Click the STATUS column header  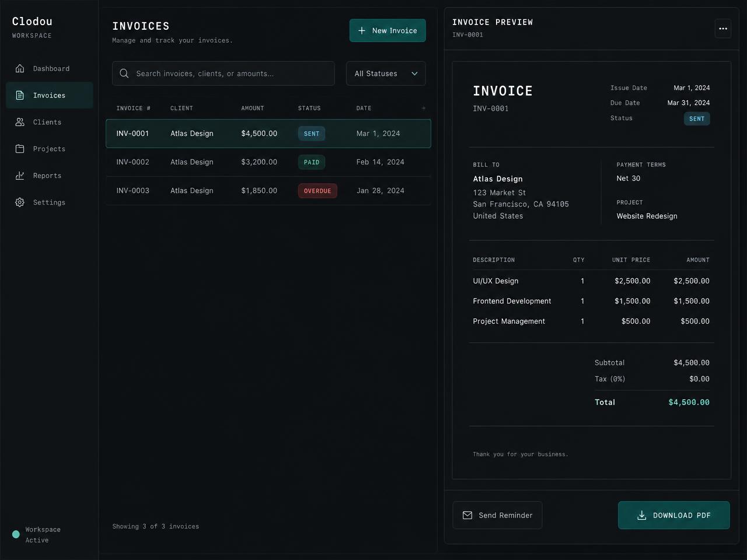(x=309, y=108)
